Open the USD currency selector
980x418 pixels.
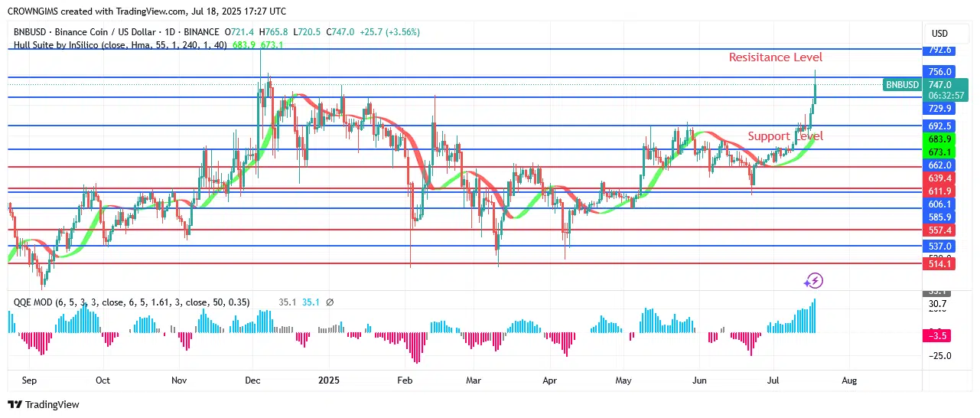[x=939, y=34]
